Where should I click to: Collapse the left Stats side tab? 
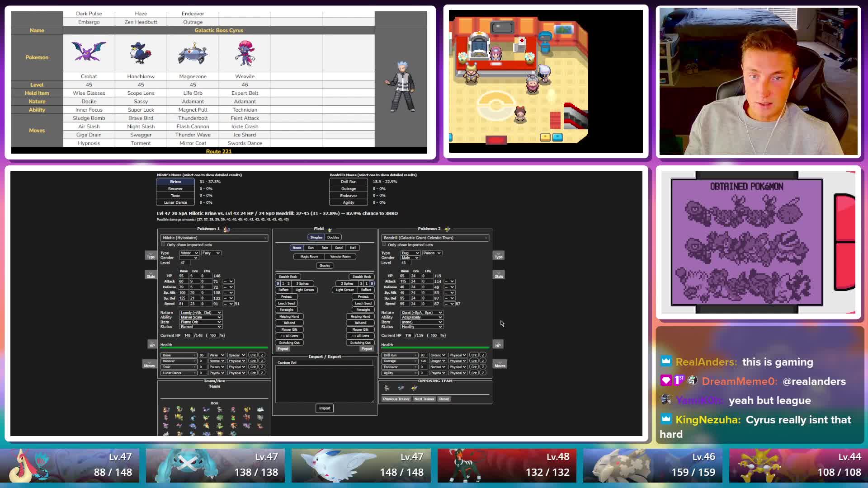click(x=151, y=275)
